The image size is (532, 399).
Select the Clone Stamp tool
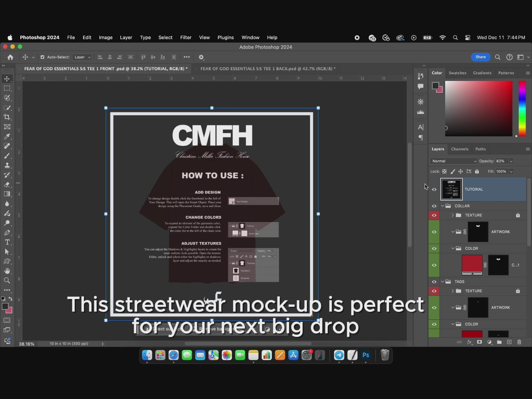coord(7,165)
